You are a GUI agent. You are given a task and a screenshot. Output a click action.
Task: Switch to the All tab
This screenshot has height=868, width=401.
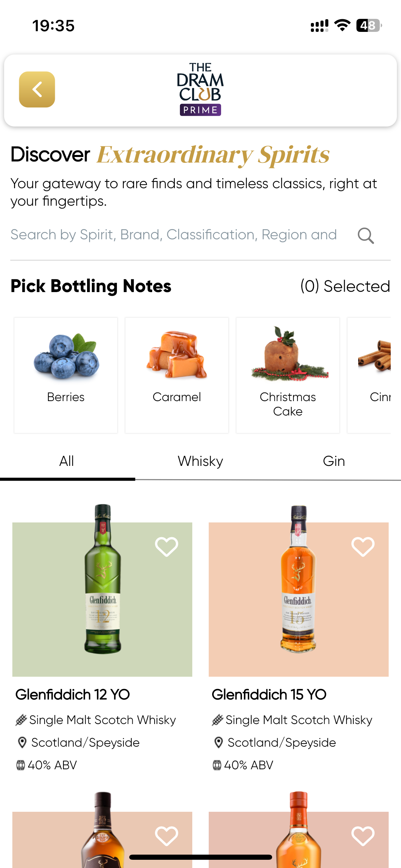67,461
